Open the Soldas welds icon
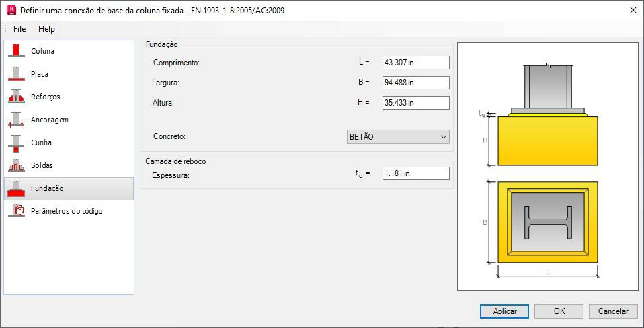 (x=16, y=165)
